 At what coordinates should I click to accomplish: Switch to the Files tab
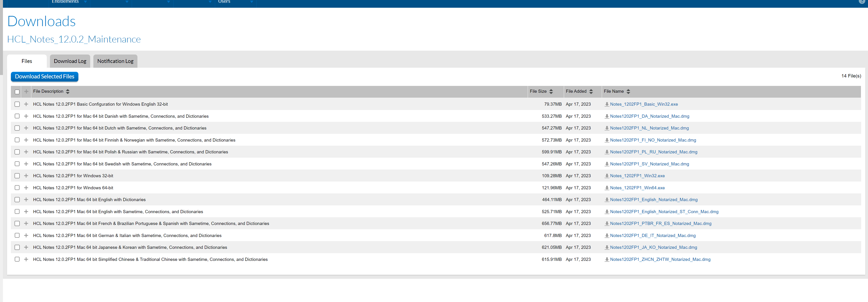(27, 61)
